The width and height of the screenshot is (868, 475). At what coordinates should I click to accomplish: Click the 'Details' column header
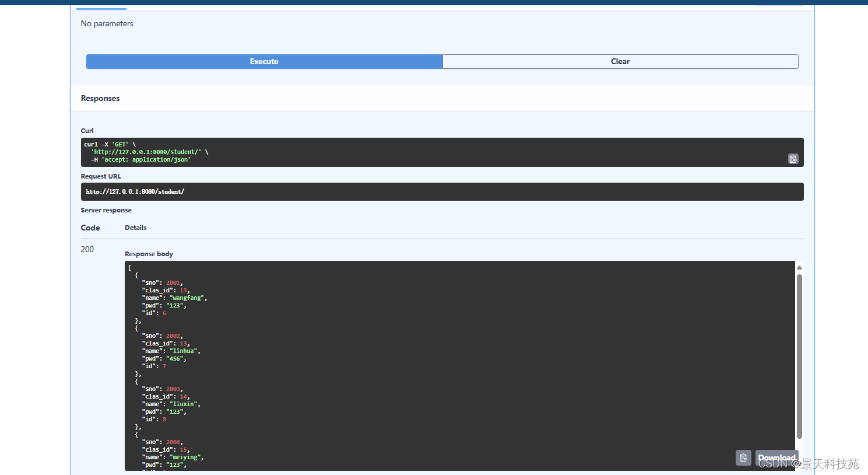136,228
